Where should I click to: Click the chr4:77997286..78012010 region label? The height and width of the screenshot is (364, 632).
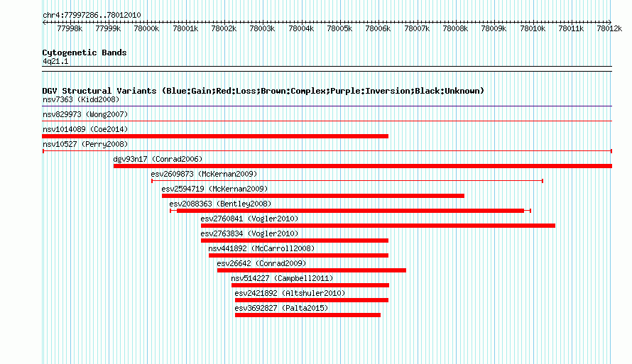click(x=92, y=16)
